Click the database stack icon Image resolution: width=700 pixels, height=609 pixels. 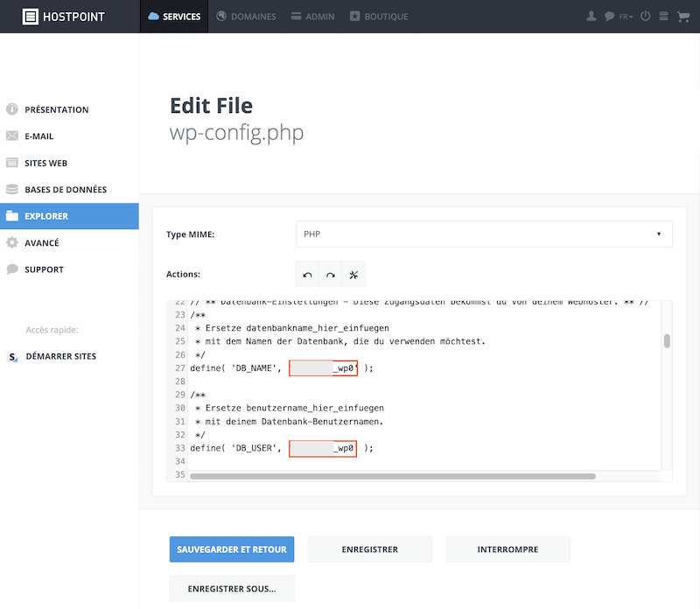tap(12, 189)
